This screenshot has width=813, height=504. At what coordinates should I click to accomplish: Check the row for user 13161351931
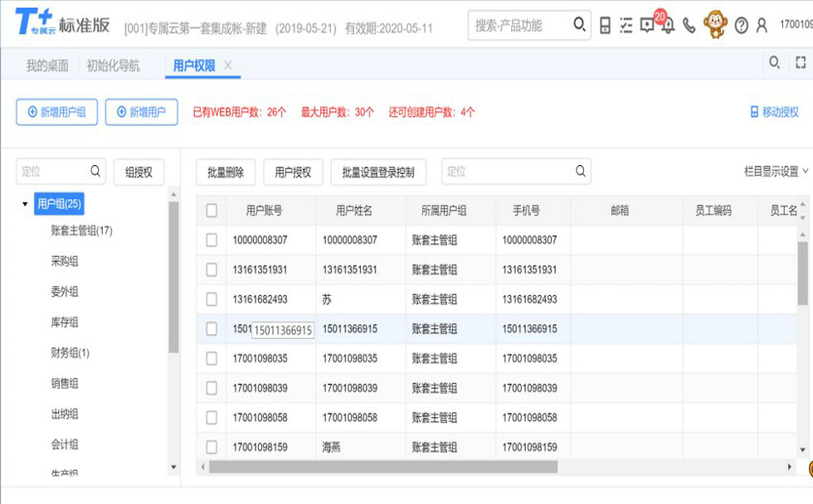(x=212, y=269)
